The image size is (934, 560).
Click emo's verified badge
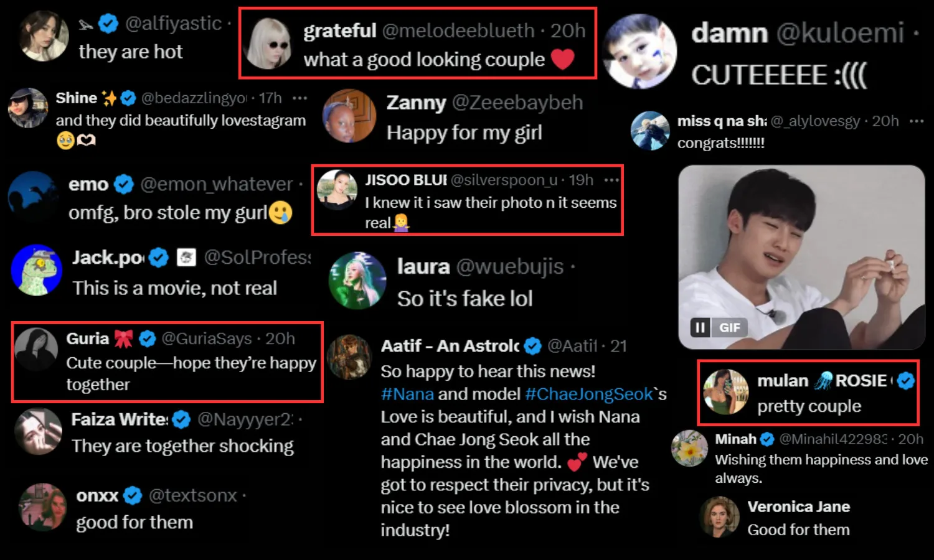point(124,184)
